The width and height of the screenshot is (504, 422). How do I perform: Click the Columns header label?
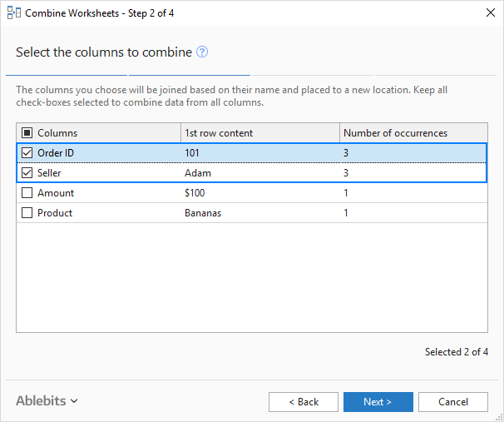pos(57,133)
